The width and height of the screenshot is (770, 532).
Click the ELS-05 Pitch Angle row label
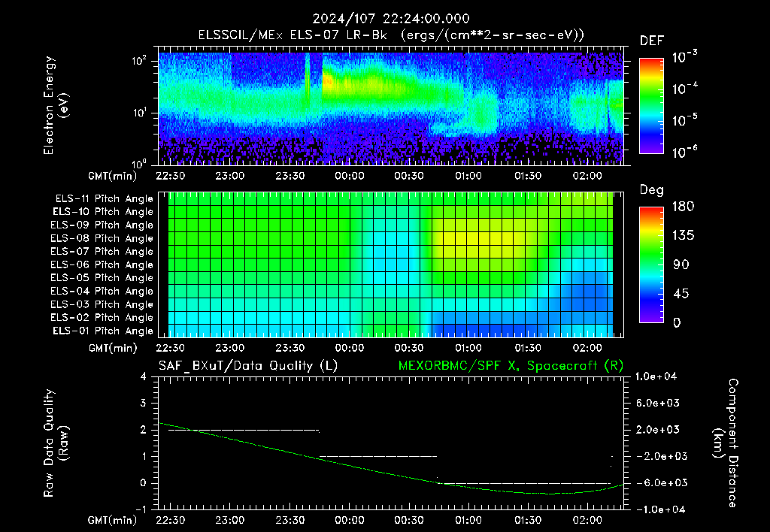point(102,278)
